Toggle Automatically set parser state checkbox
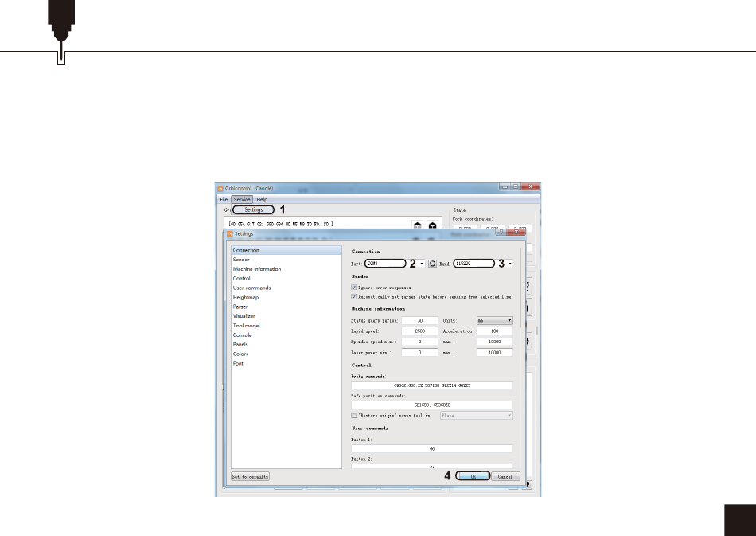The width and height of the screenshot is (756, 536). (x=354, y=296)
